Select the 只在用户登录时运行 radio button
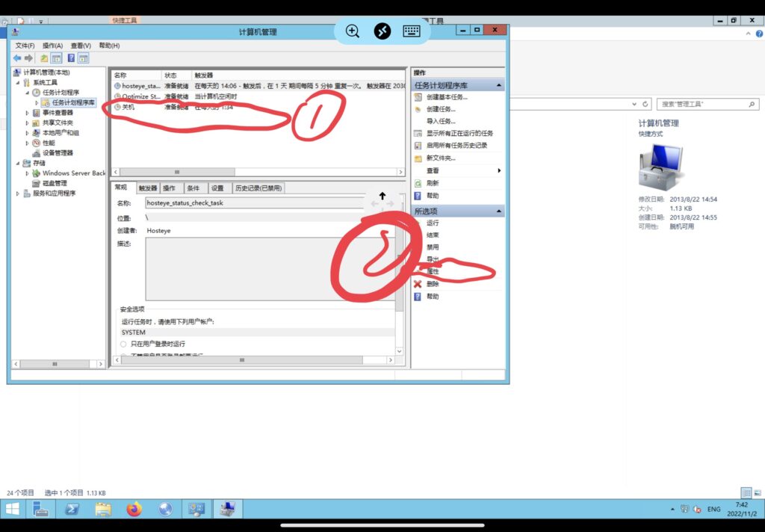 [123, 344]
